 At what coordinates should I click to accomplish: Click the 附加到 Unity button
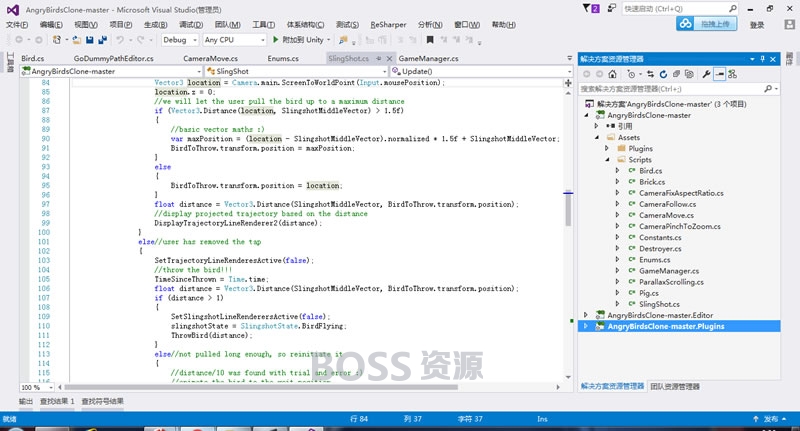pos(301,40)
